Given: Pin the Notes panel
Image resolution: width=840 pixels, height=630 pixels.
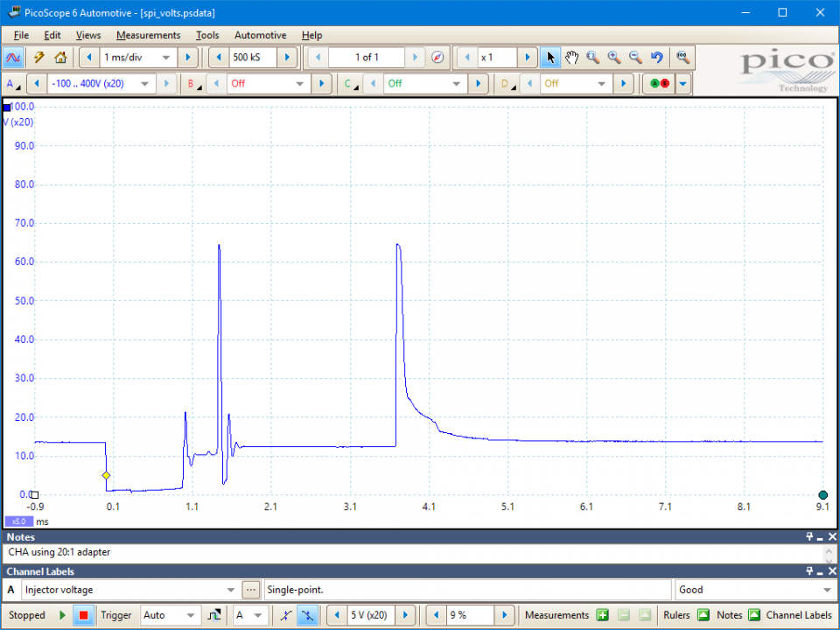Looking at the screenshot, I should tap(809, 536).
